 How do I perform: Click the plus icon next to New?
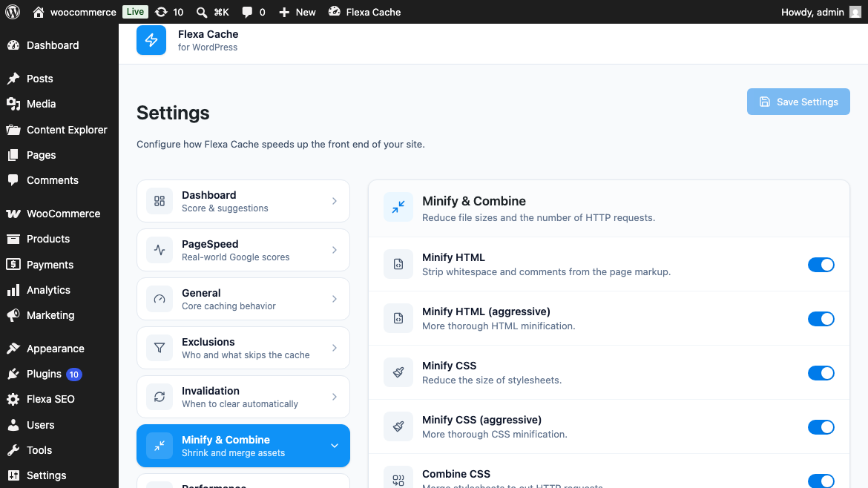click(x=284, y=12)
